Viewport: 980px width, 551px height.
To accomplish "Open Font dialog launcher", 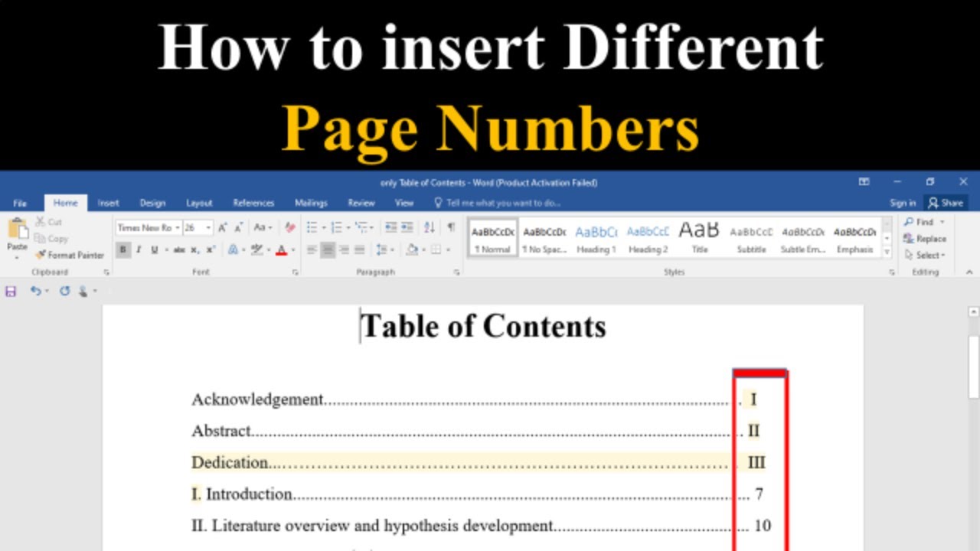I will click(295, 272).
